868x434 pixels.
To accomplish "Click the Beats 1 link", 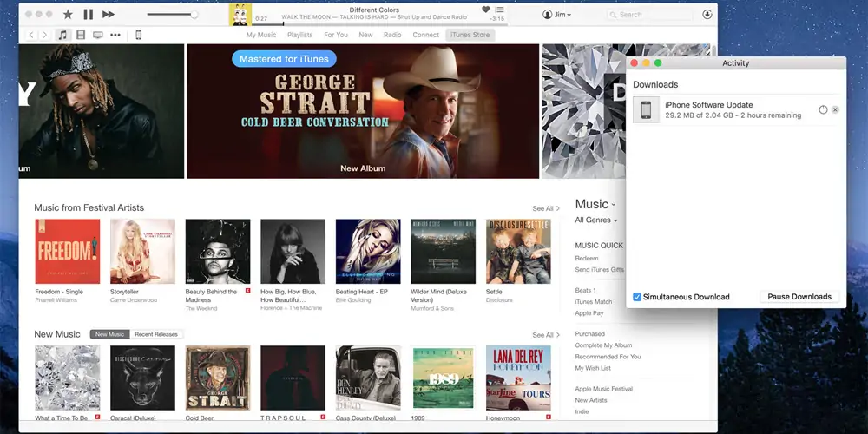I will click(585, 290).
